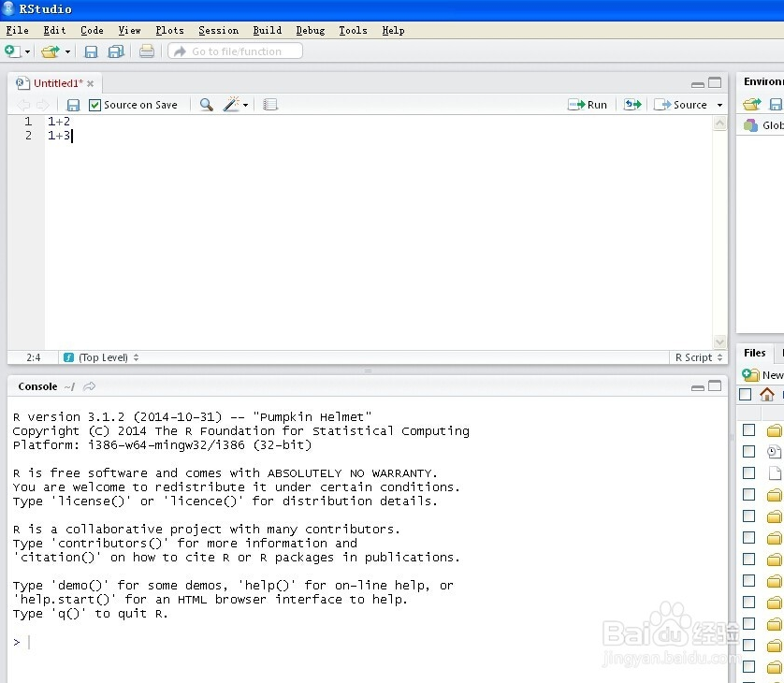784x683 pixels.
Task: Click line 2 code text 1+3
Action: [x=59, y=135]
